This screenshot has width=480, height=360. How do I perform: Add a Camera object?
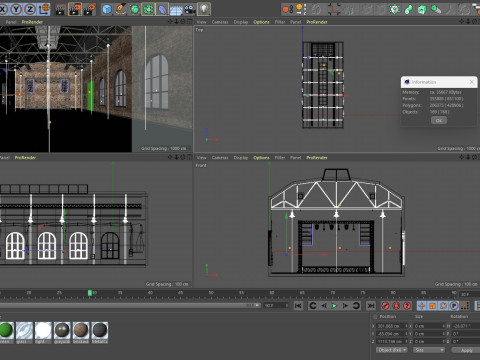click(190, 10)
